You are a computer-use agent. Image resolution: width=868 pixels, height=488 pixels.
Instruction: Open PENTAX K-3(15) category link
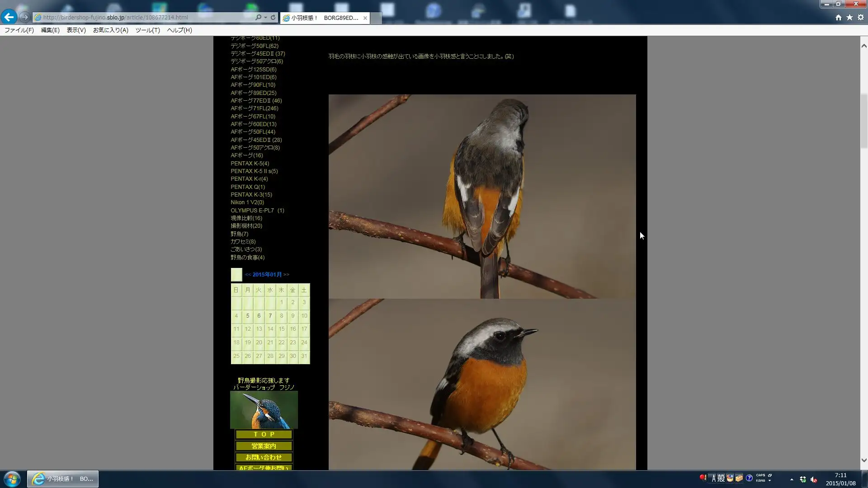251,195
